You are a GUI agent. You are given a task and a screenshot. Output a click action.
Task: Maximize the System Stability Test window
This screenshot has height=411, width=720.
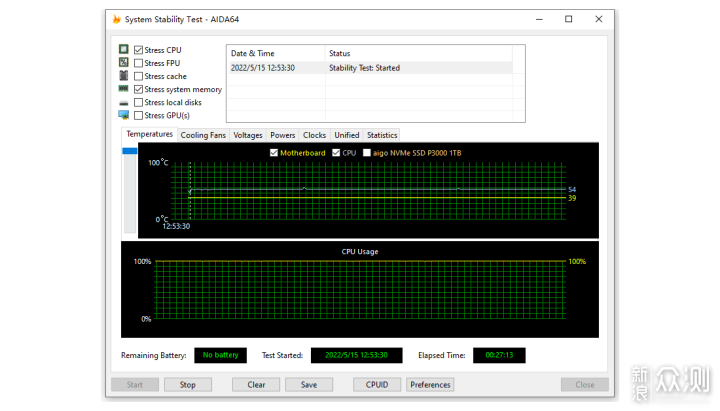pyautogui.click(x=568, y=19)
